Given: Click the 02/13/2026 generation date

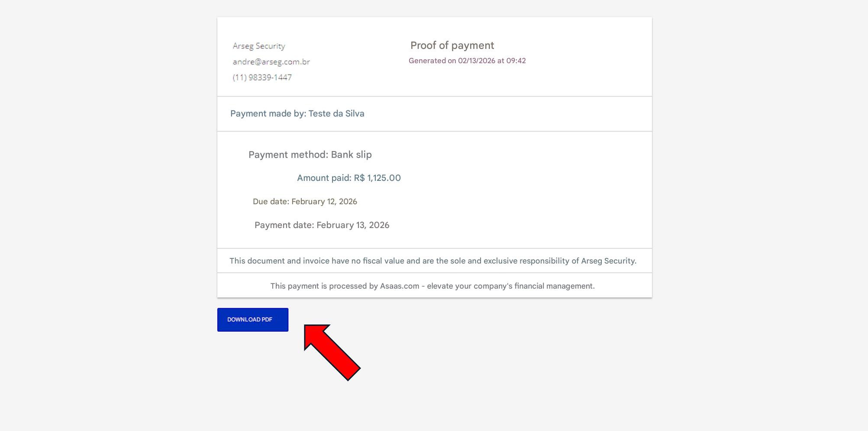Looking at the screenshot, I should (x=476, y=61).
